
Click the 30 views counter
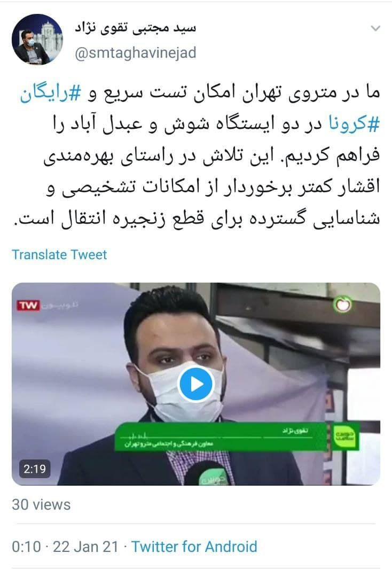(x=41, y=504)
